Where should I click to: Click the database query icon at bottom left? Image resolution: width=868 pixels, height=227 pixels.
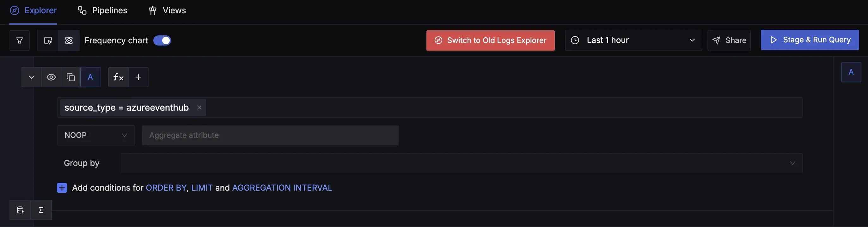(20, 210)
